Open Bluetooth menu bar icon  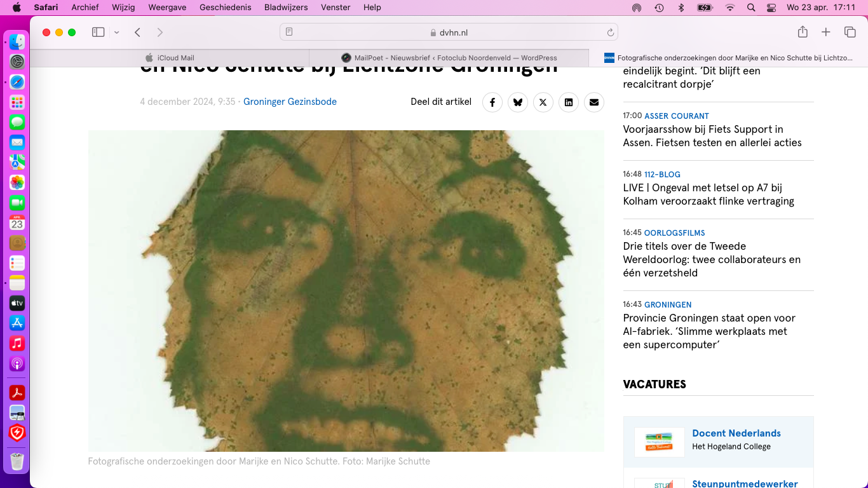coord(681,8)
